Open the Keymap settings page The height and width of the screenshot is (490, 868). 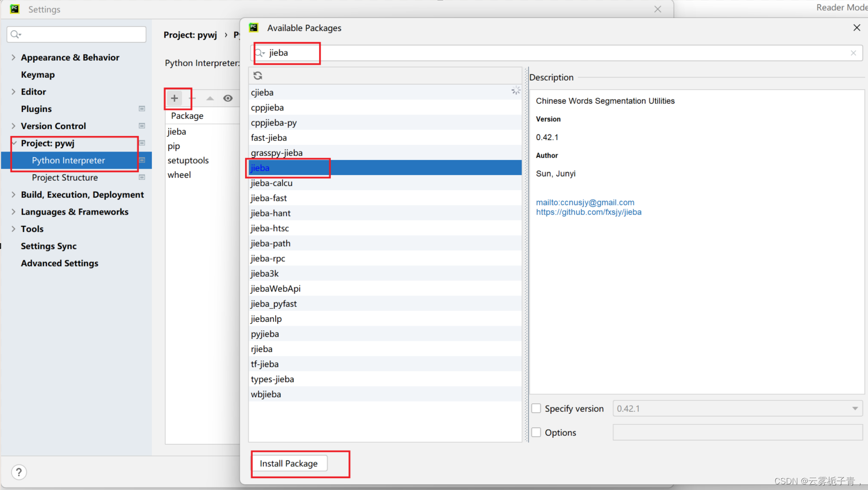pos(38,74)
